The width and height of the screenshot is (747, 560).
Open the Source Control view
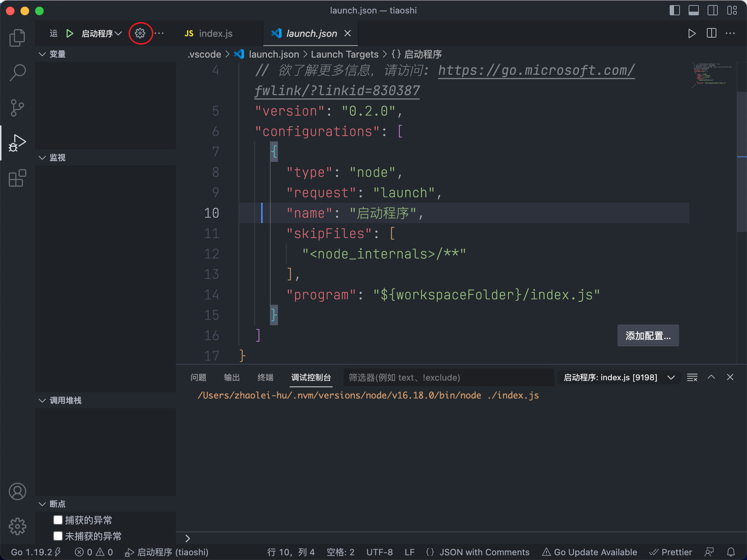tap(17, 108)
